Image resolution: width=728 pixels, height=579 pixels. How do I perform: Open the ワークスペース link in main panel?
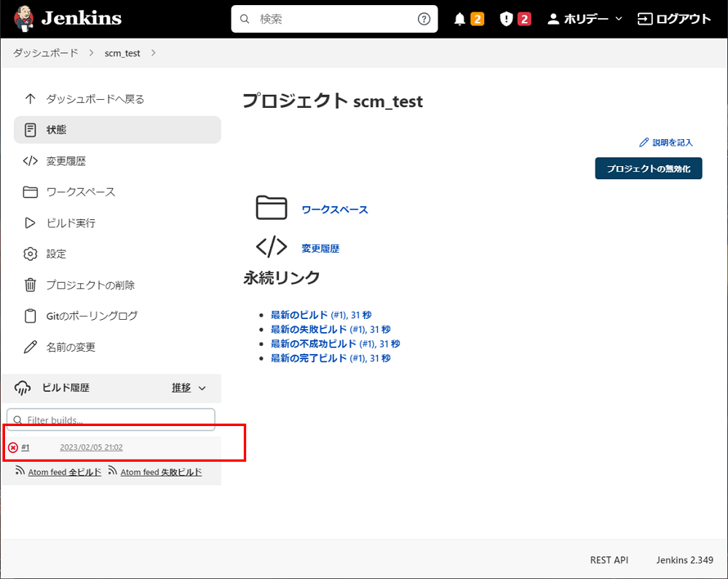(x=334, y=210)
